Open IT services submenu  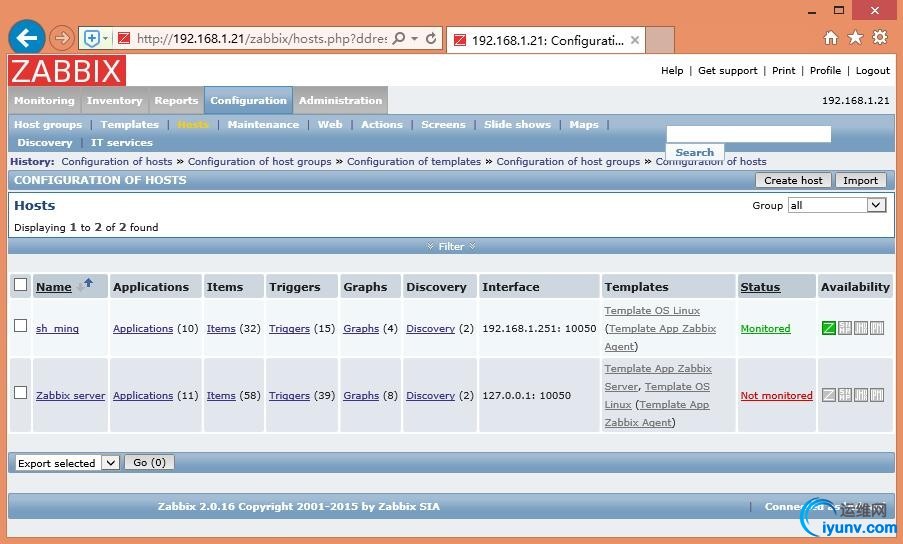tap(122, 142)
